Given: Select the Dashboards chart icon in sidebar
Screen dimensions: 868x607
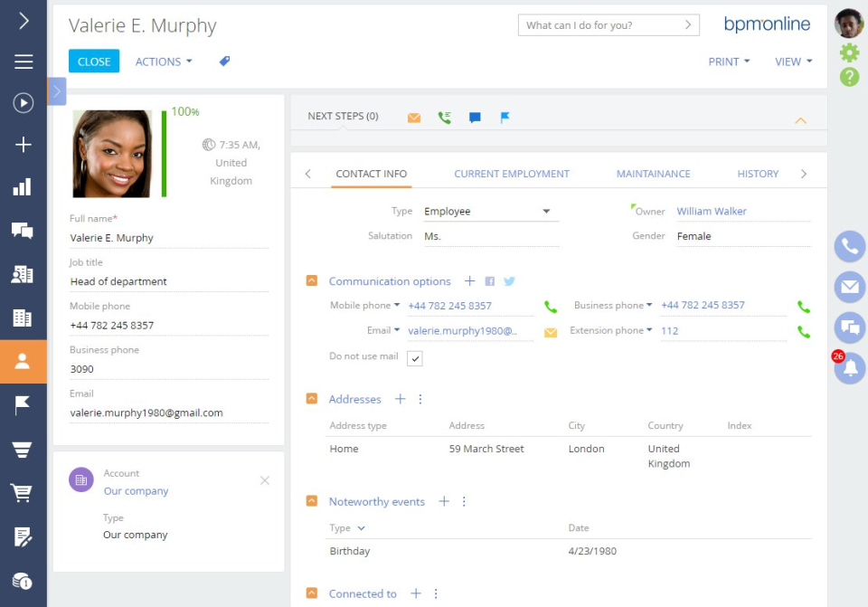Looking at the screenshot, I should (23, 189).
